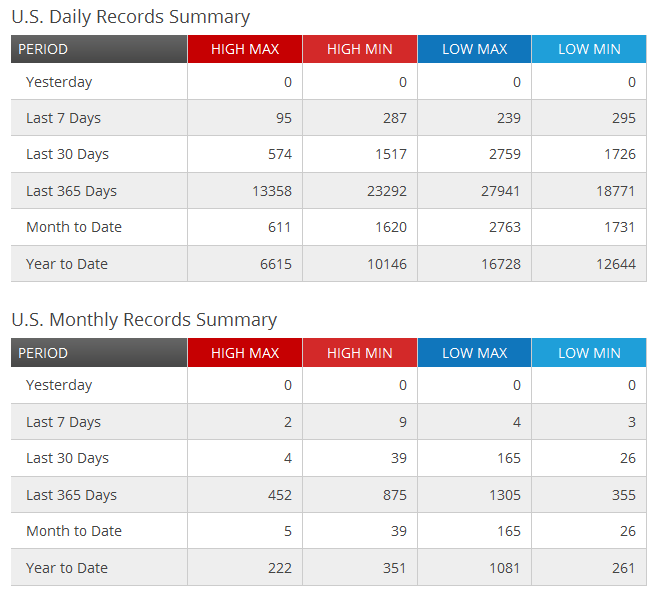The width and height of the screenshot is (647, 599).
Task: Click the value 18771 in Last 365 Days
Action: (616, 191)
